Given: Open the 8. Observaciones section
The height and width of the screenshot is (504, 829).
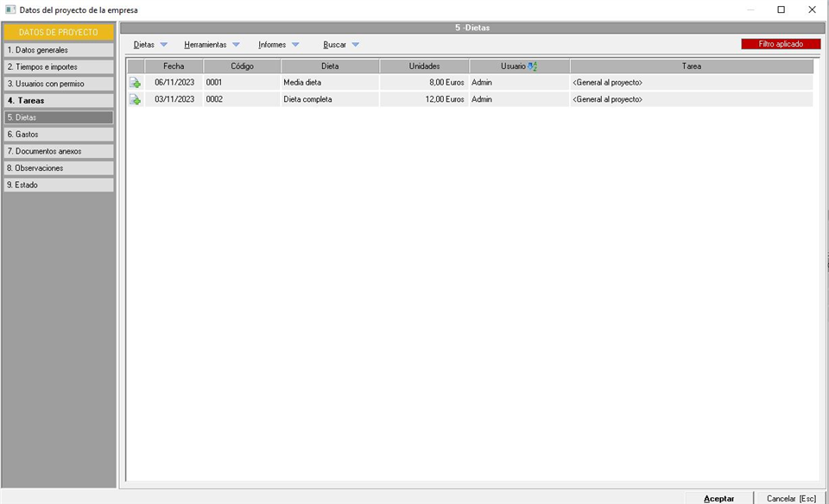Looking at the screenshot, I should pyautogui.click(x=59, y=168).
